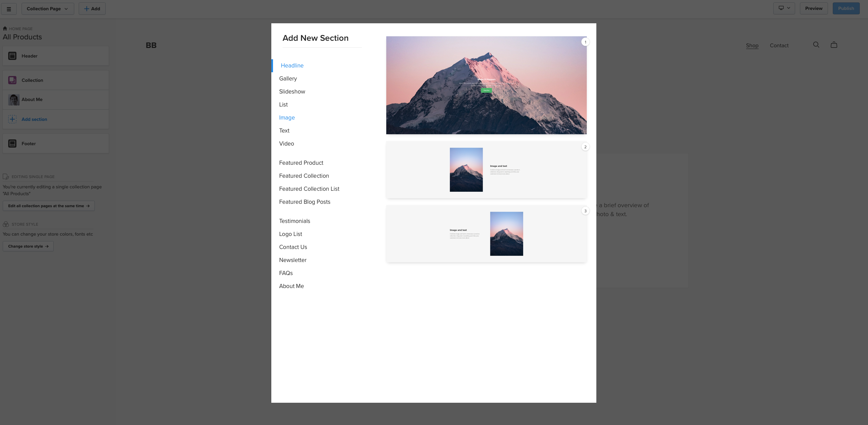Image resolution: width=868 pixels, height=425 pixels.
Task: Choose layout option 2 thumbnail
Action: pyautogui.click(x=486, y=169)
